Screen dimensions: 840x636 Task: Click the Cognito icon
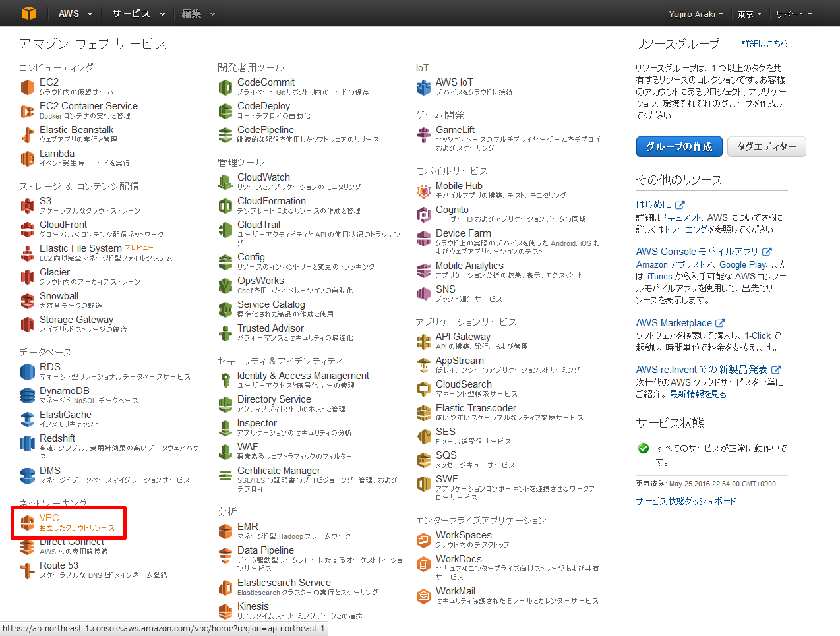(424, 214)
